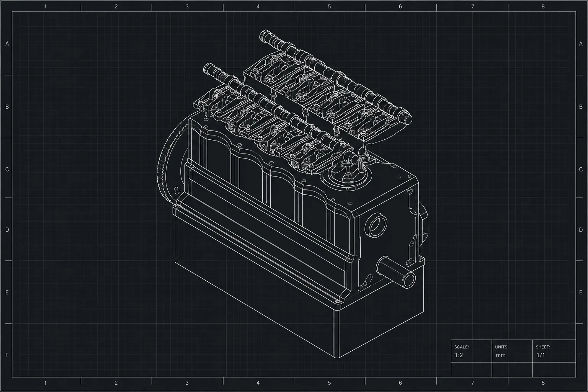Click zone row label C on the left border
The image size is (588, 392).
7,170
